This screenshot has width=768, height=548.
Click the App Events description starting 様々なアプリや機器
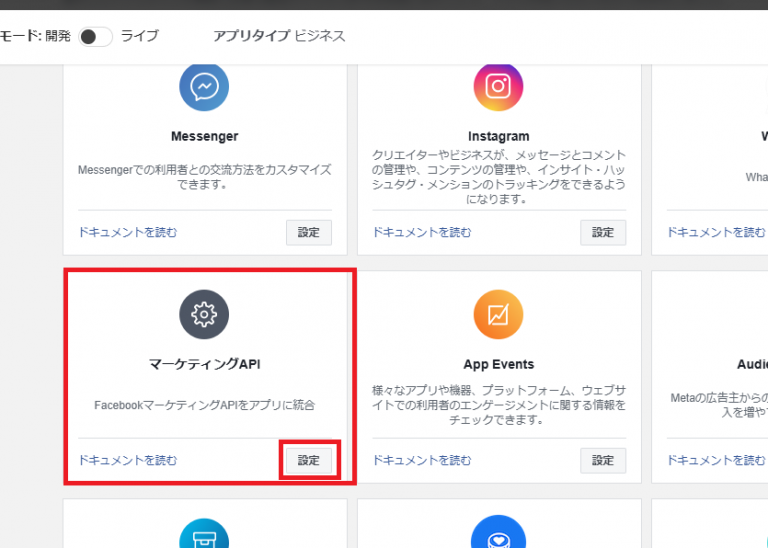499,405
